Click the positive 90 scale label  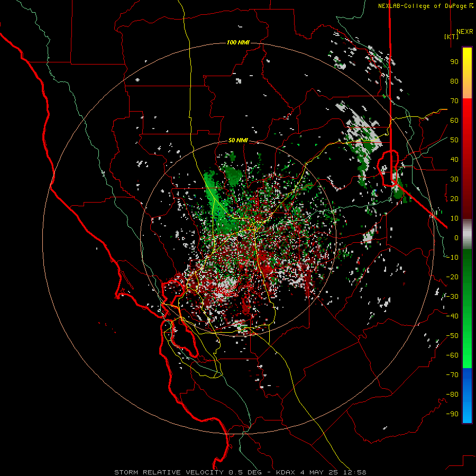click(x=454, y=62)
